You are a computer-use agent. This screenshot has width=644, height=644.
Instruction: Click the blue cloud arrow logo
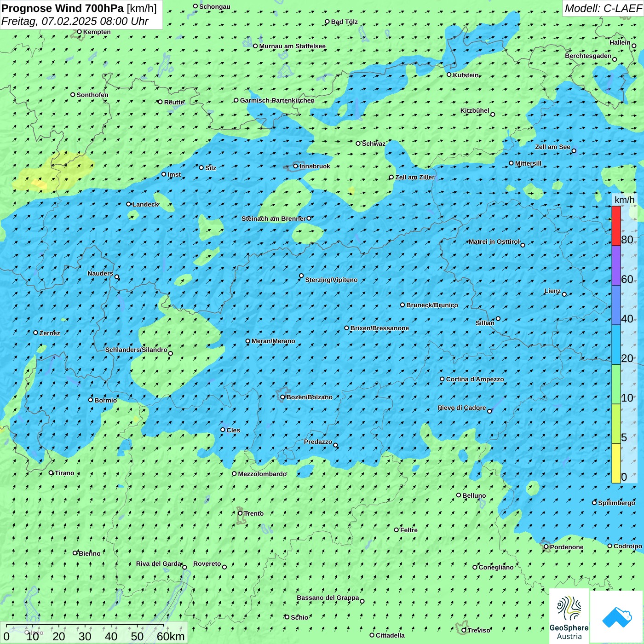tap(616, 617)
